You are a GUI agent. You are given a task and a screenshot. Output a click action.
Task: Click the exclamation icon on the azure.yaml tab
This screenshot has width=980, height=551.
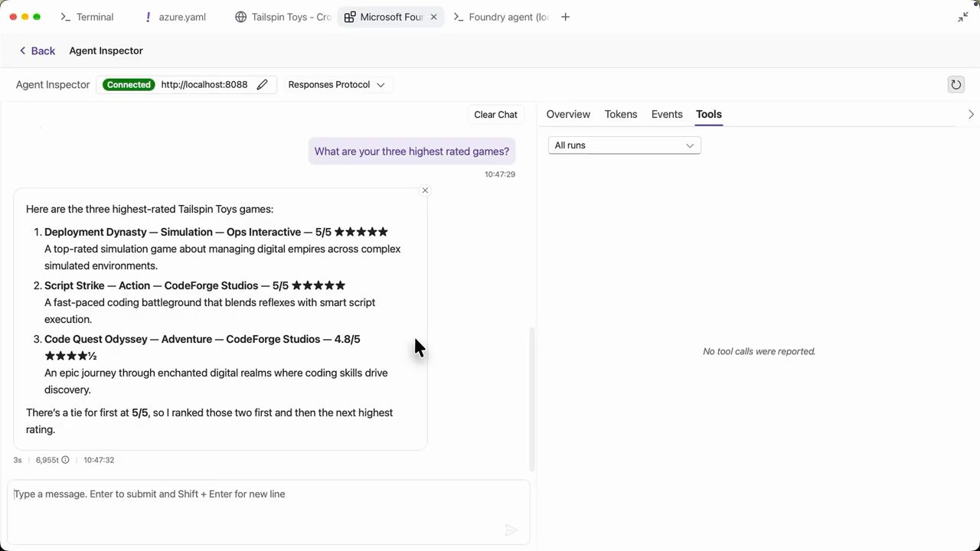tap(148, 17)
